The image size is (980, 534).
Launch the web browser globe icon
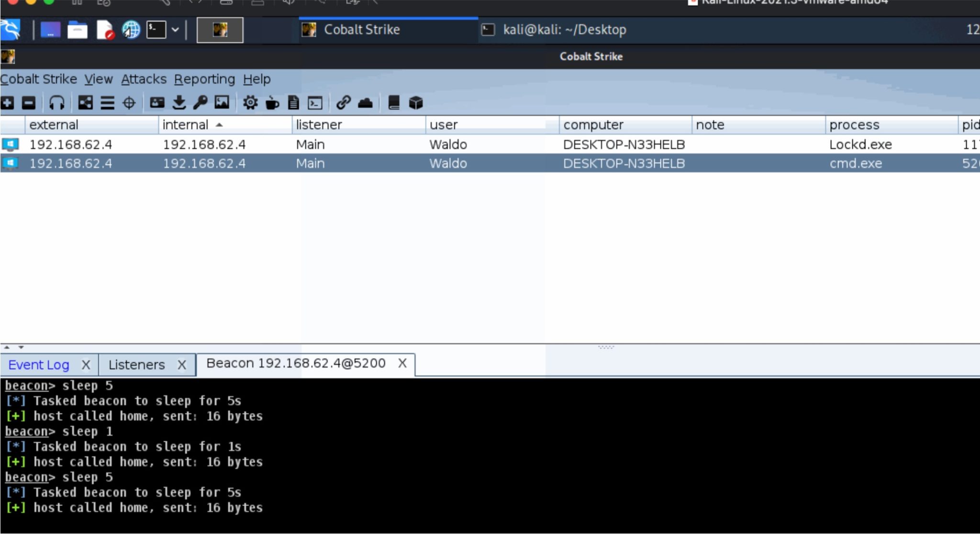pyautogui.click(x=131, y=30)
